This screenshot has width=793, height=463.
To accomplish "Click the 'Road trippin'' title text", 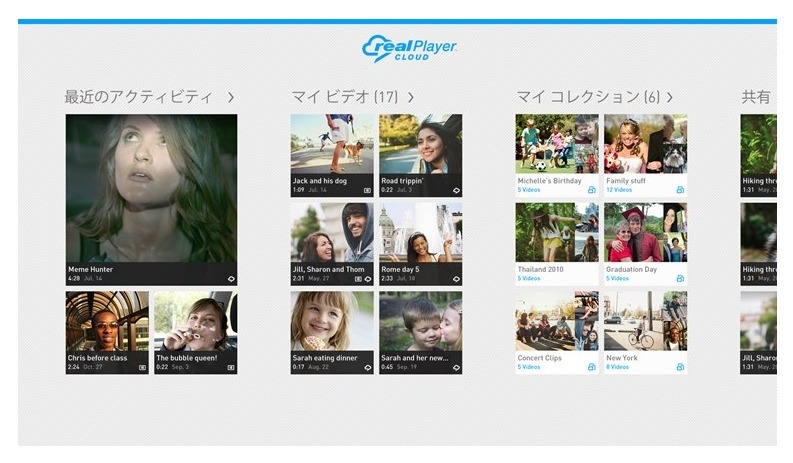I will [x=403, y=181].
